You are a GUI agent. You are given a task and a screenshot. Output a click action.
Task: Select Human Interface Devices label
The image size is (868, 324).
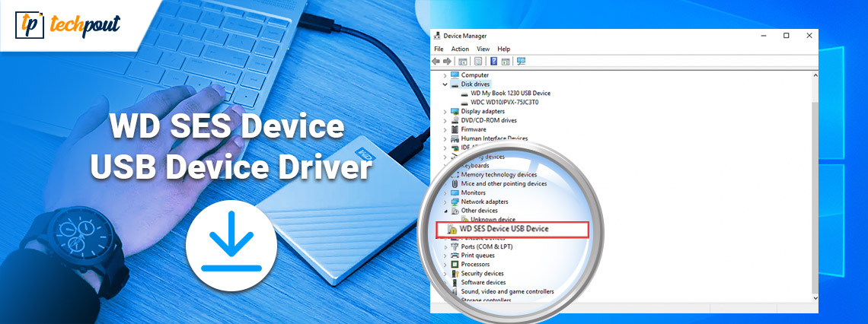click(494, 138)
